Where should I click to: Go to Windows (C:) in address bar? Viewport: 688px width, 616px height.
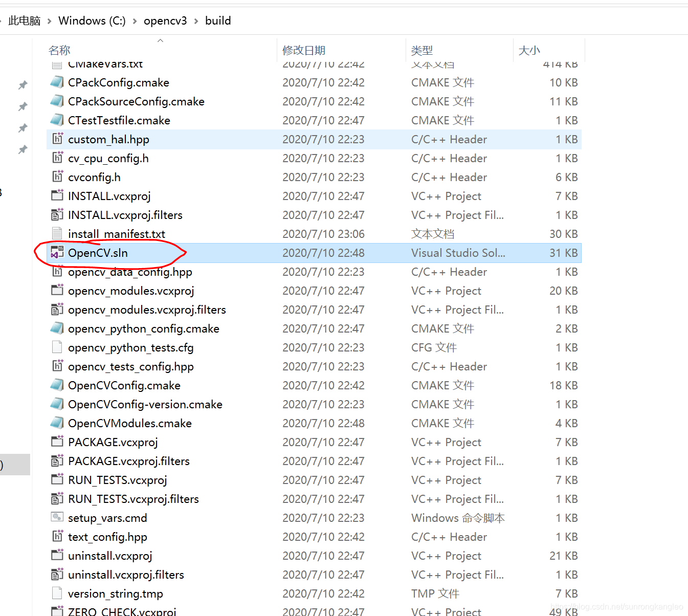pyautogui.click(x=92, y=20)
